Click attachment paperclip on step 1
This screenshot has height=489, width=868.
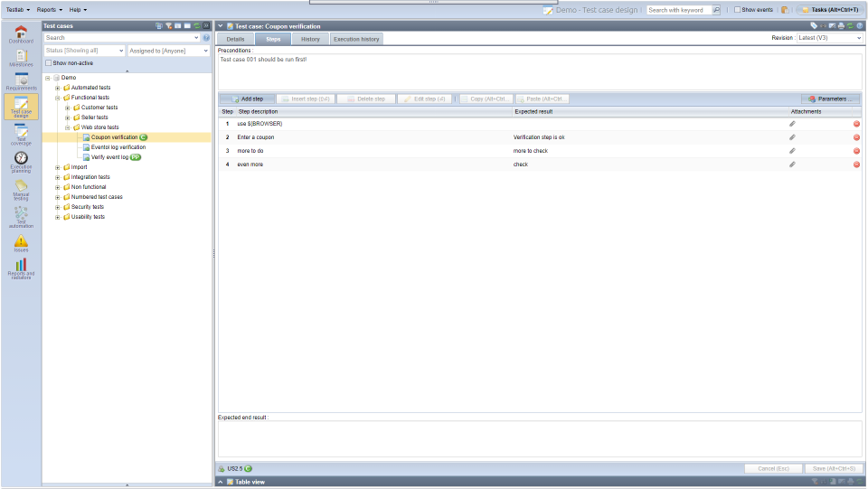(x=792, y=124)
